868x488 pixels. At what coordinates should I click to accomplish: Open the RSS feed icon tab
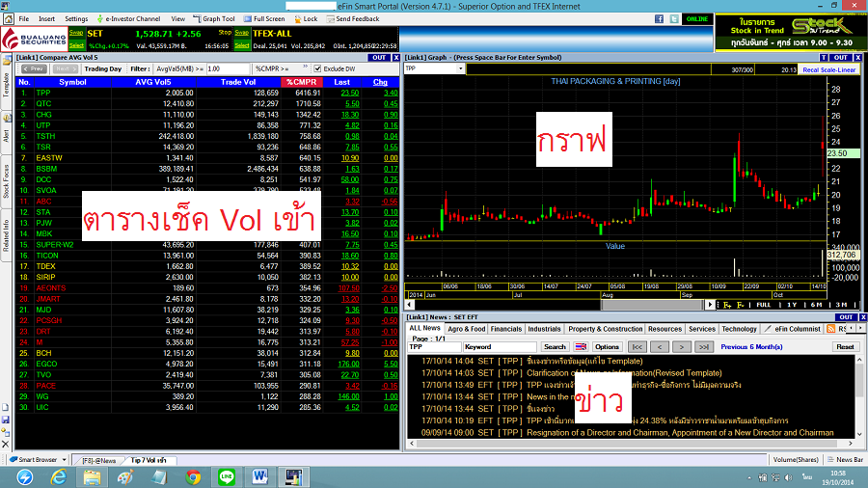pyautogui.click(x=831, y=329)
